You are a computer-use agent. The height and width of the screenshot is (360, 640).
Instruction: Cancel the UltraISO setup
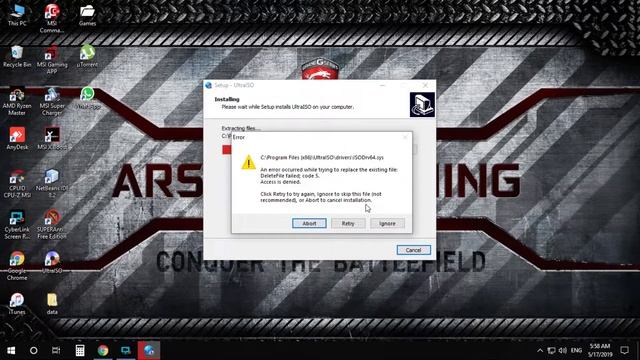point(413,250)
